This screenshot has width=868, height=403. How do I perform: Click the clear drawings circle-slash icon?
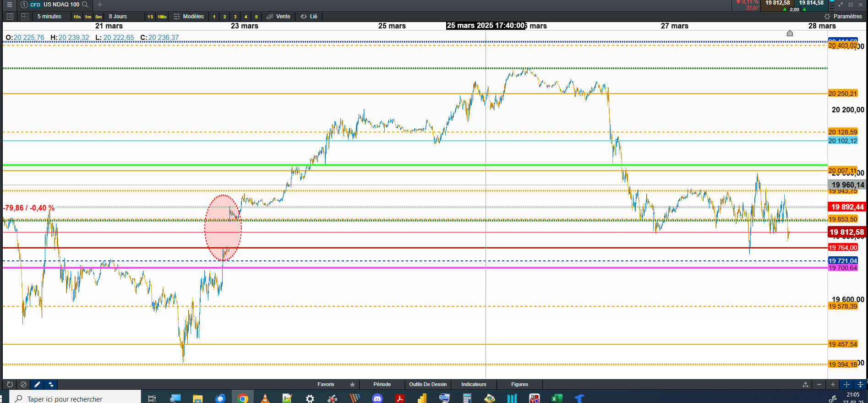[23, 385]
